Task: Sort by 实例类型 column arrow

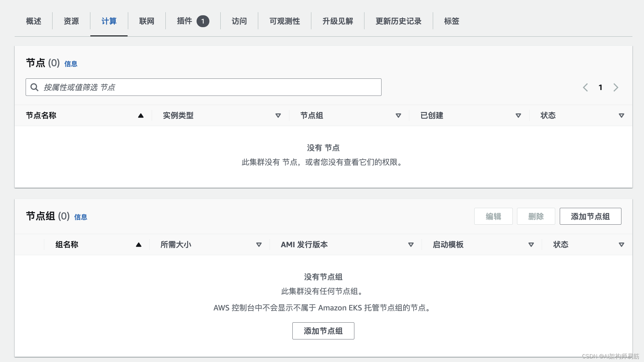Action: 278,115
